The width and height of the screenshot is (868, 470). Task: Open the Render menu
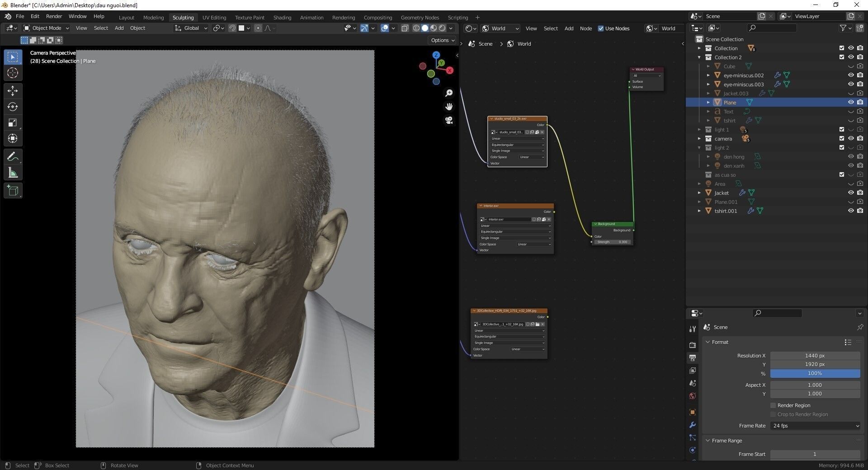pyautogui.click(x=54, y=16)
